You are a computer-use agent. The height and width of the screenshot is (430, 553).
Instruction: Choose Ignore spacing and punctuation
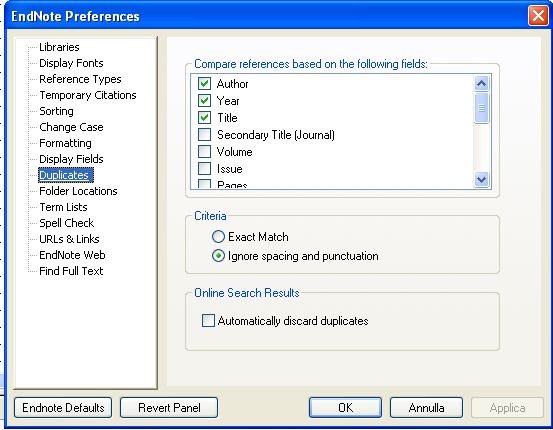(218, 256)
